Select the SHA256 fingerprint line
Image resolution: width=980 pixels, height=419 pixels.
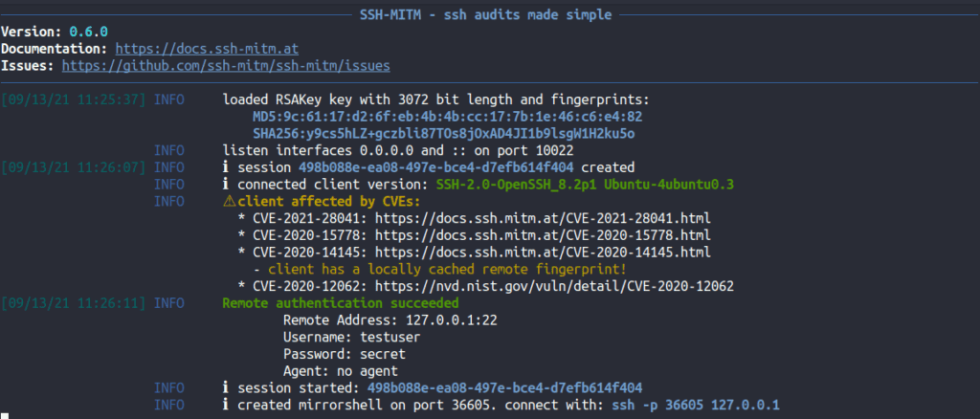444,134
